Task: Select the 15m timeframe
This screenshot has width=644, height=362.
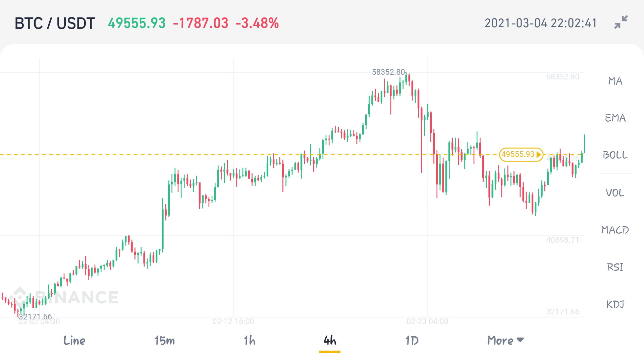Action: pos(164,341)
